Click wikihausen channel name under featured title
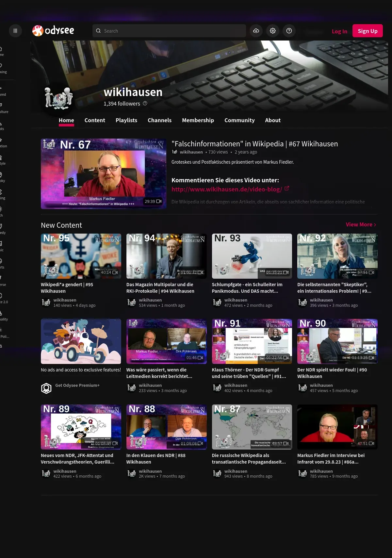392x558 pixels. (191, 152)
